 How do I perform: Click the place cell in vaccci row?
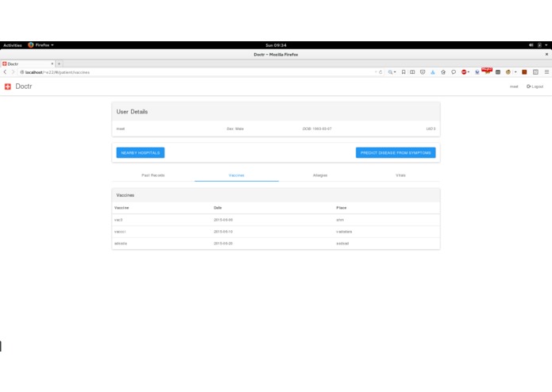(344, 232)
